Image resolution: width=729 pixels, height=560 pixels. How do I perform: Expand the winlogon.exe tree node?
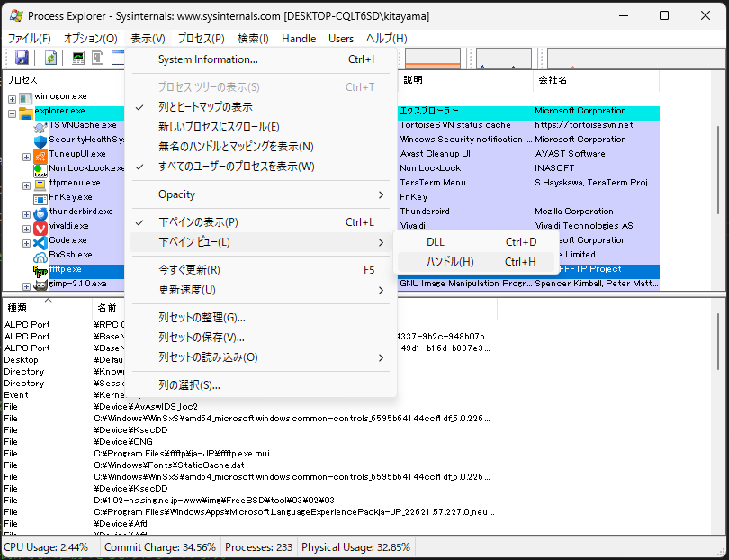point(12,99)
